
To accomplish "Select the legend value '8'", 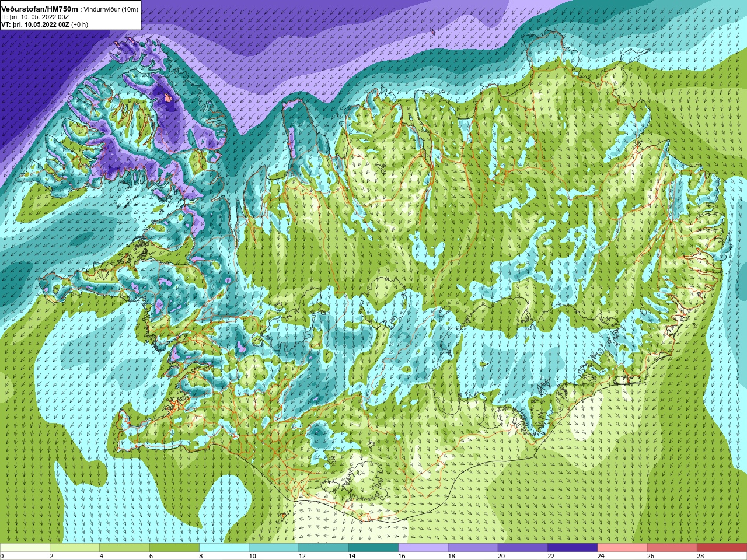I will click(x=201, y=556).
